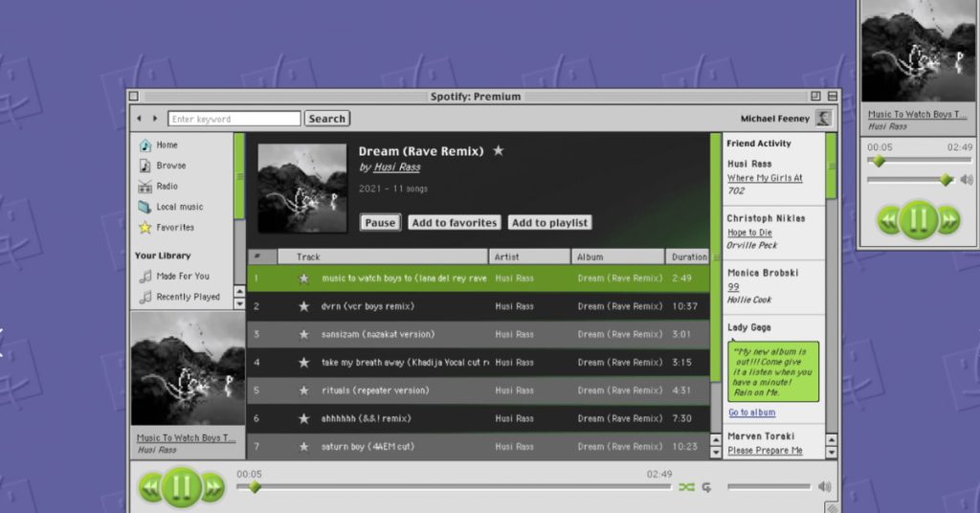
Task: Click next track in mini player window
Action: [x=948, y=220]
